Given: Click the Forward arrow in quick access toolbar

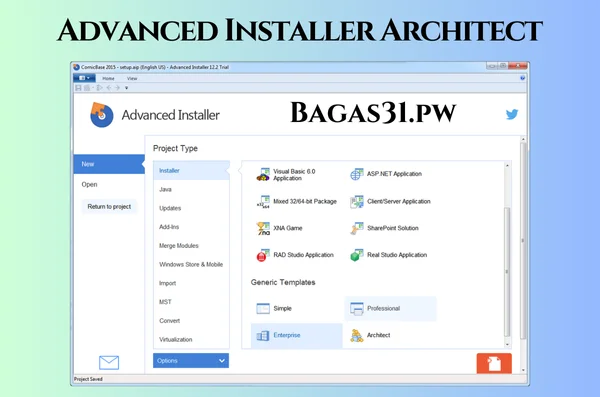Looking at the screenshot, I should (117, 88).
